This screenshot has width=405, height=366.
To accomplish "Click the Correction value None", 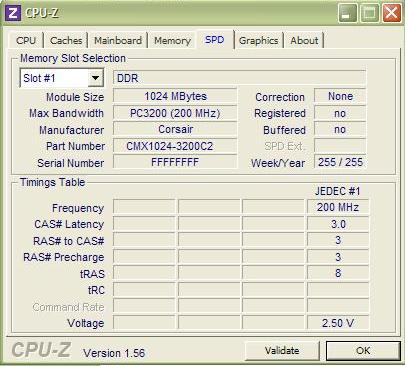I will point(340,96).
